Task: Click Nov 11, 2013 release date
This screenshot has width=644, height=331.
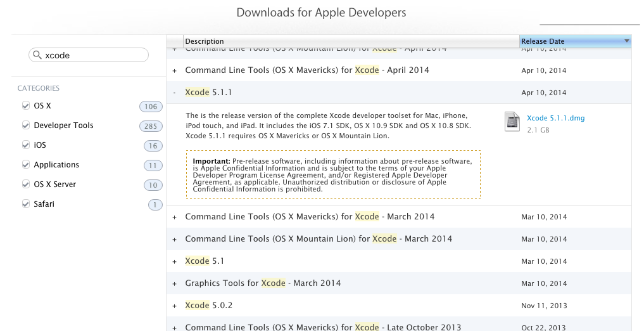Action: coord(544,306)
